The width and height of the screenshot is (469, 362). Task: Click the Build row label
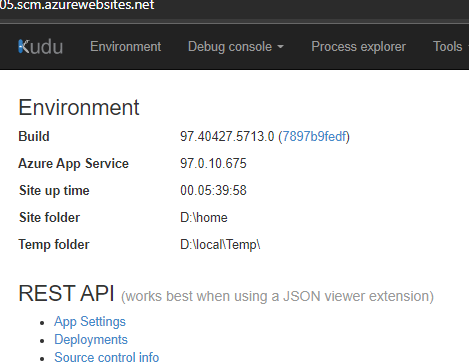pos(34,136)
